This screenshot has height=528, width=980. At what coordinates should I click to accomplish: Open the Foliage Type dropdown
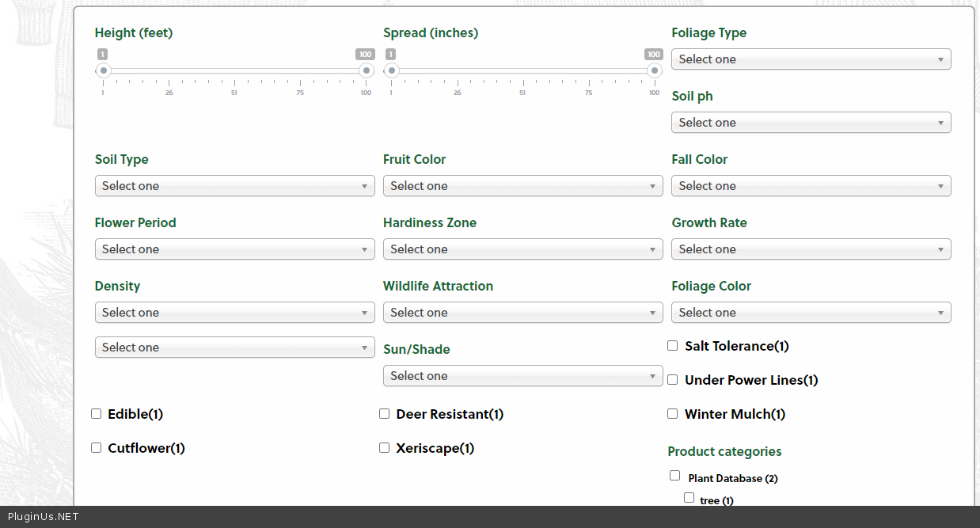point(811,59)
